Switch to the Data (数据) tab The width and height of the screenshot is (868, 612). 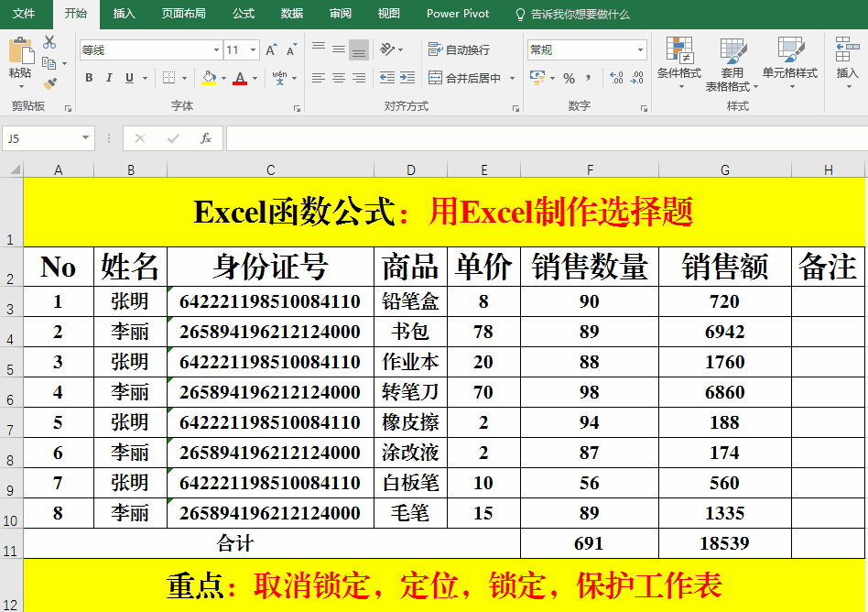[x=292, y=14]
